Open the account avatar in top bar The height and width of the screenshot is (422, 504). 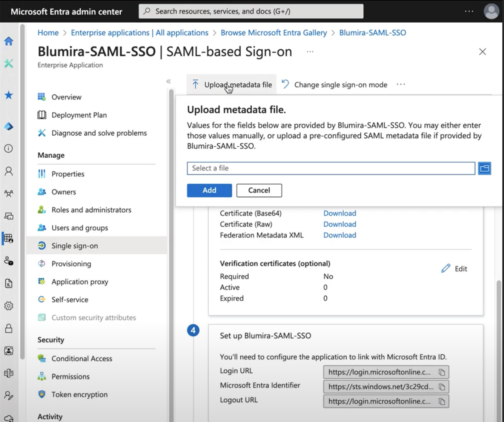pyautogui.click(x=491, y=11)
